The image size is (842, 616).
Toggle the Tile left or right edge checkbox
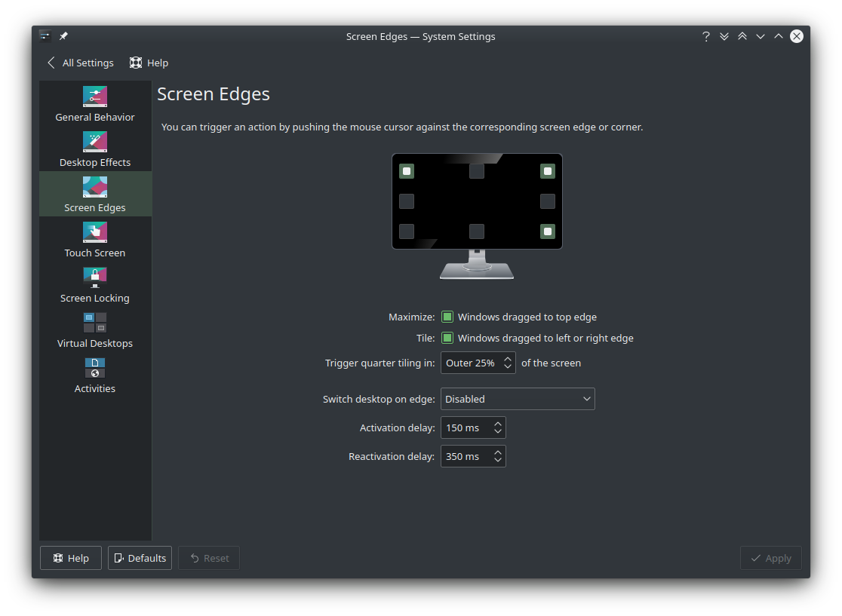click(x=447, y=338)
